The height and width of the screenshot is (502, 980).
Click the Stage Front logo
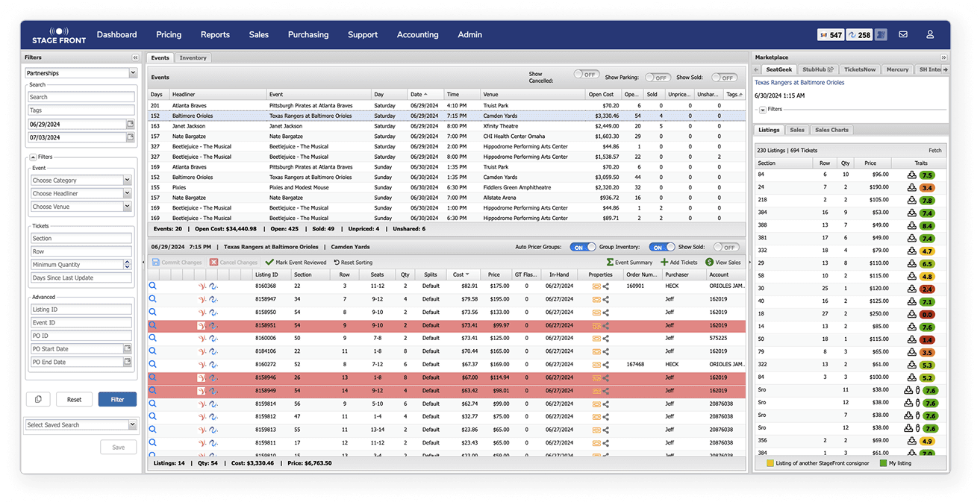(59, 34)
